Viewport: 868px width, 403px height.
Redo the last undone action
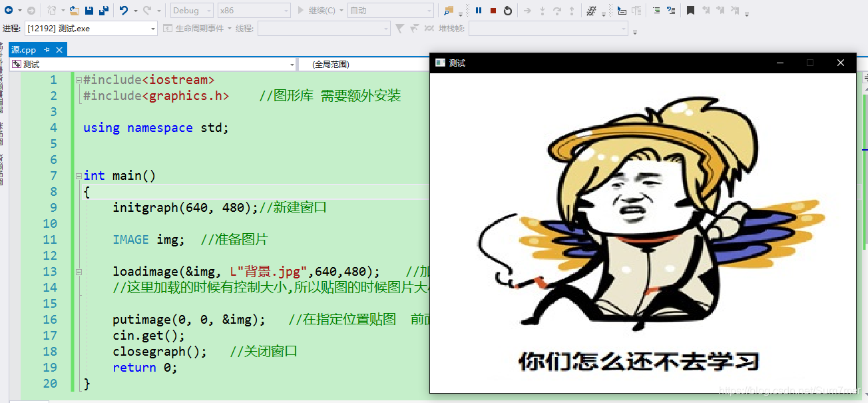pyautogui.click(x=147, y=11)
